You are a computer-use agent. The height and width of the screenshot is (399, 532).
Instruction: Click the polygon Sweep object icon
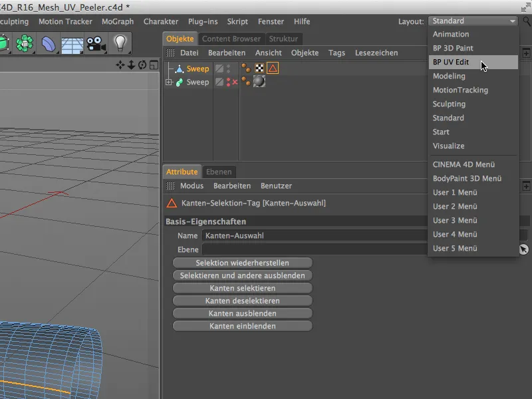pyautogui.click(x=179, y=69)
